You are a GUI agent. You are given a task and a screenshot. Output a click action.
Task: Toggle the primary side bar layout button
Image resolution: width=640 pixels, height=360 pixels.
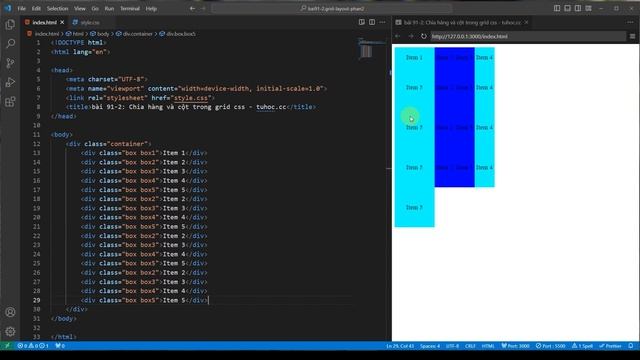pos(557,8)
